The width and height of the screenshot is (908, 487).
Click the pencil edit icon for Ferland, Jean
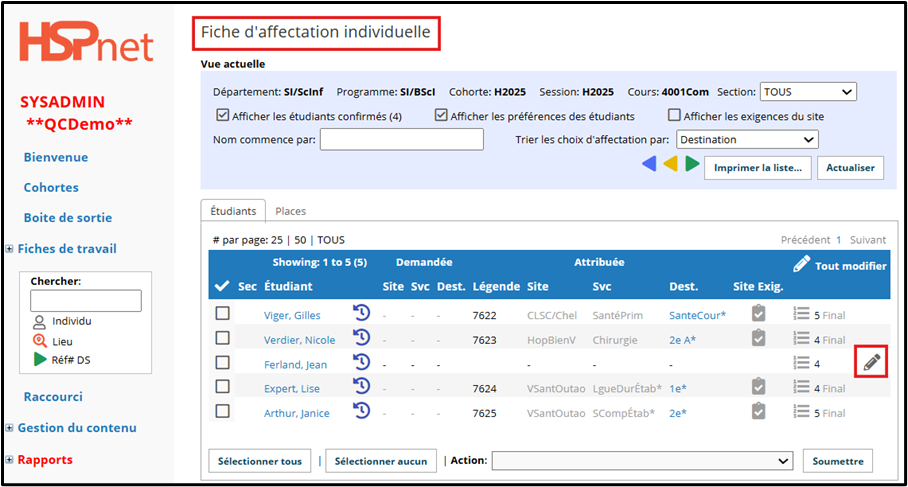pos(872,362)
